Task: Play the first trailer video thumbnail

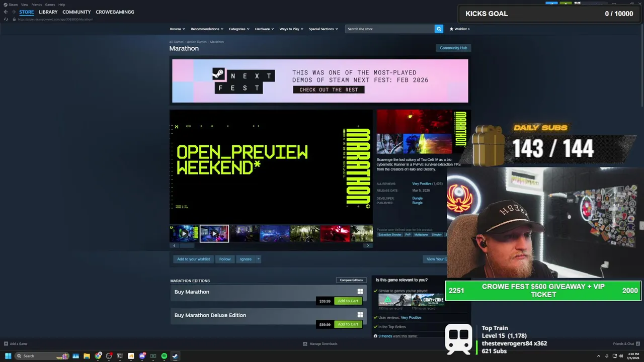Action: click(x=184, y=233)
